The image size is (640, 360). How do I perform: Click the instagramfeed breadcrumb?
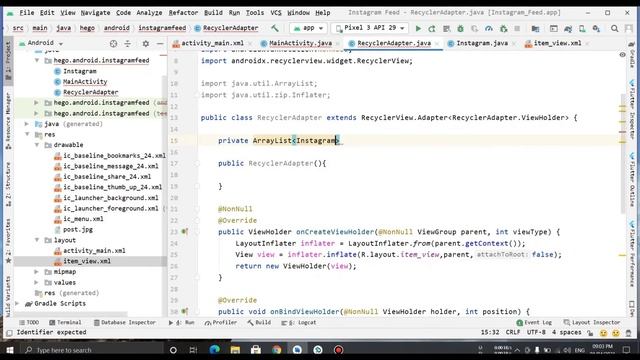click(162, 28)
